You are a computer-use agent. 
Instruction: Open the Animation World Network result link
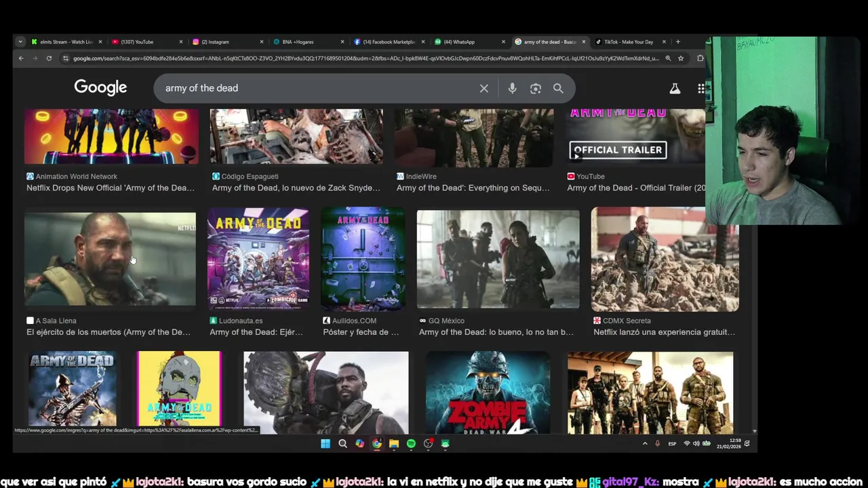click(x=111, y=188)
